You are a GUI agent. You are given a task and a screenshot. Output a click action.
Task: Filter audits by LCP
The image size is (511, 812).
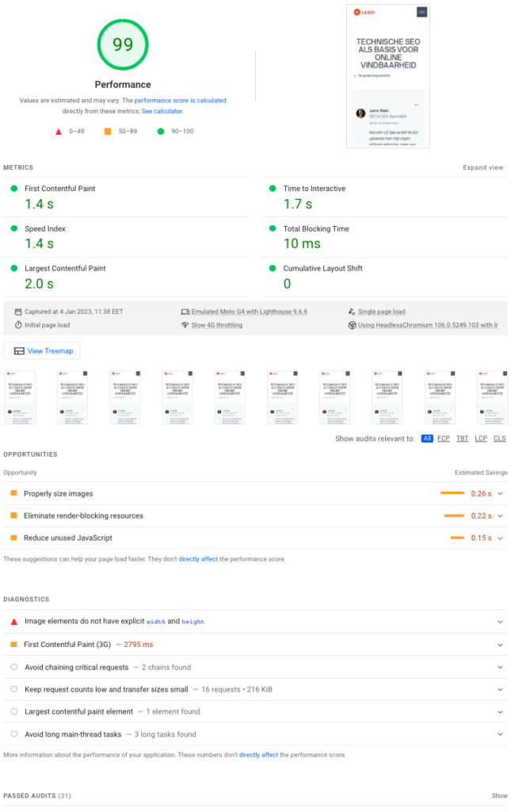481,439
